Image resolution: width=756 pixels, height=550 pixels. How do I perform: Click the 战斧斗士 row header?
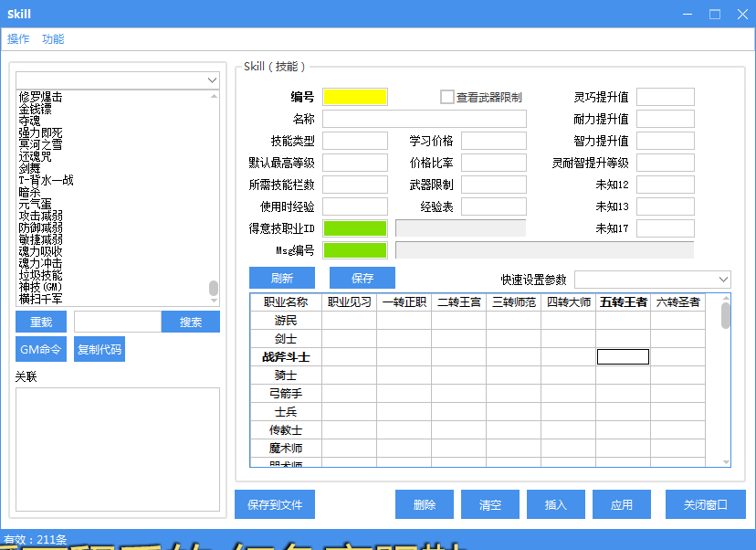point(286,357)
